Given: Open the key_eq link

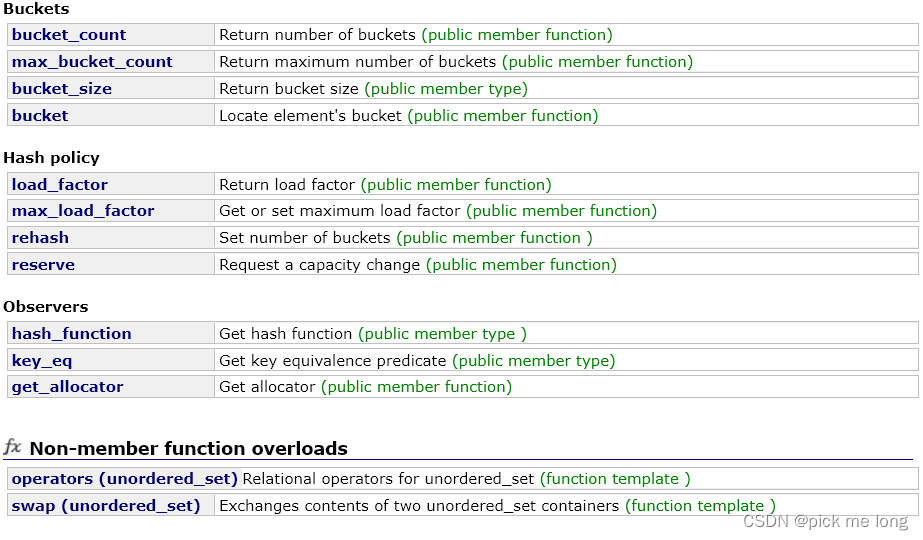Looking at the screenshot, I should click(42, 361).
